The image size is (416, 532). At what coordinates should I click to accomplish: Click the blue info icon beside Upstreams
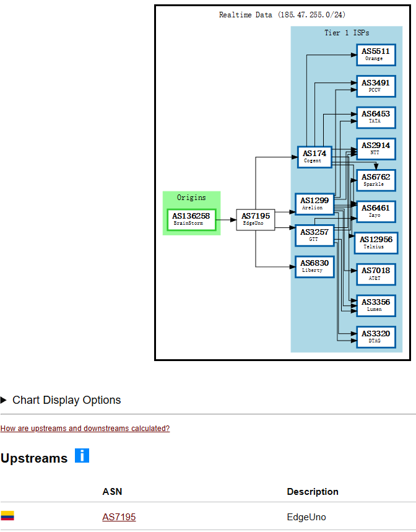[82, 455]
